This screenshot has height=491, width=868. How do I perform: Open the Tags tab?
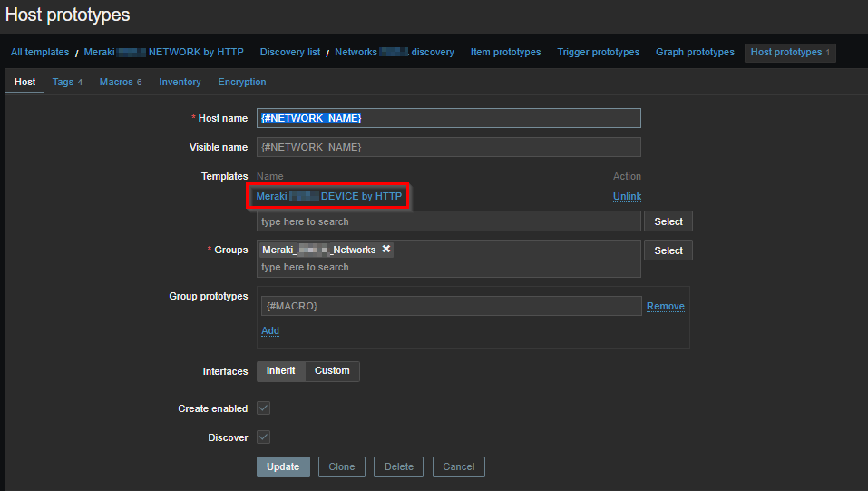pos(66,82)
